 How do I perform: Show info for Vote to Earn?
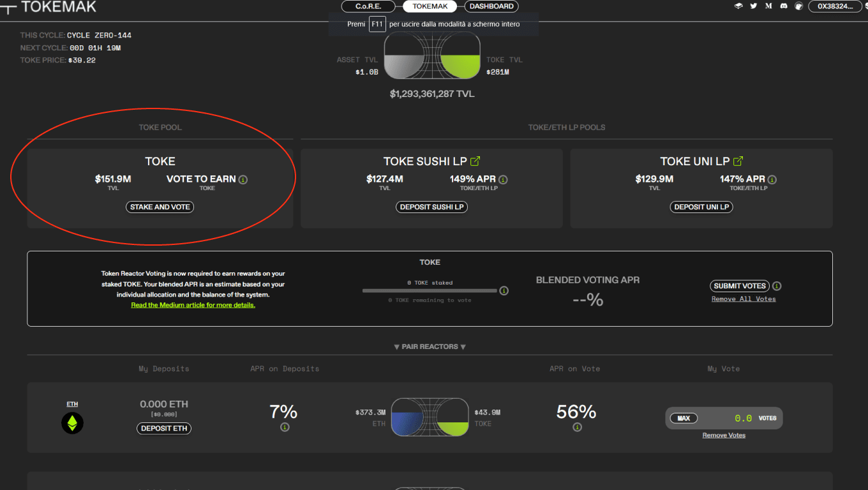(x=243, y=180)
